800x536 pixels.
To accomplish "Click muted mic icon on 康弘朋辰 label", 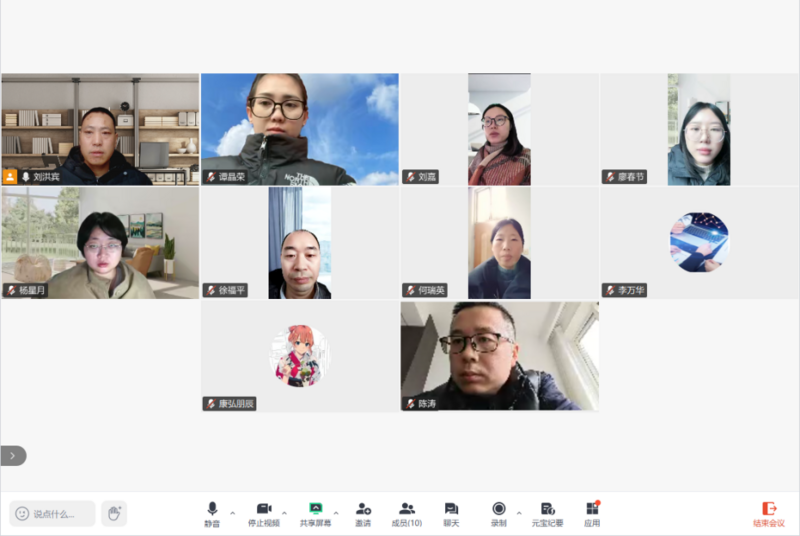I will (x=211, y=404).
